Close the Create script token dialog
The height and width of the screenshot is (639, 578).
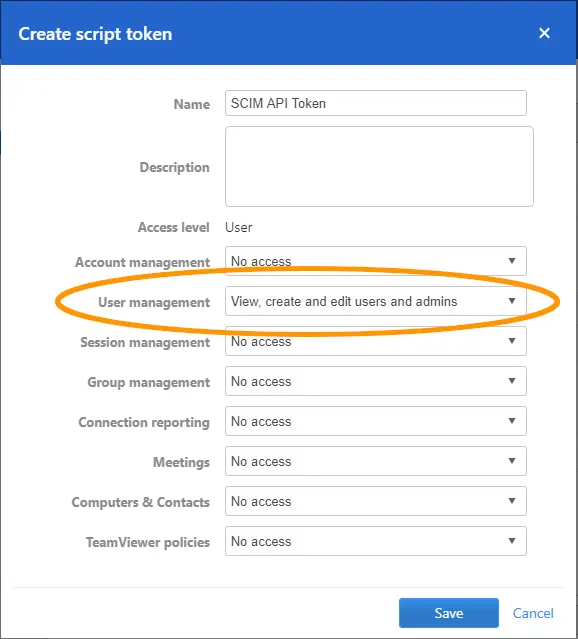(x=544, y=33)
